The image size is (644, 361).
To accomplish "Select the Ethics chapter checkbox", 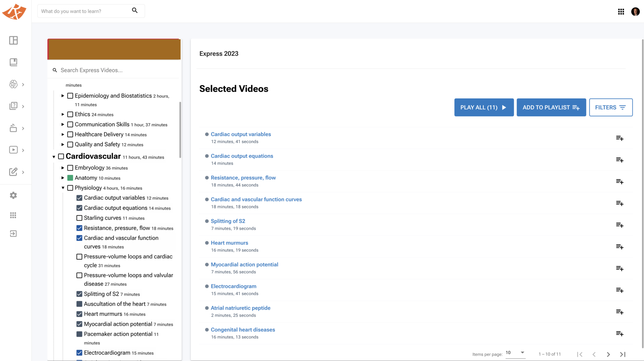I will [70, 114].
